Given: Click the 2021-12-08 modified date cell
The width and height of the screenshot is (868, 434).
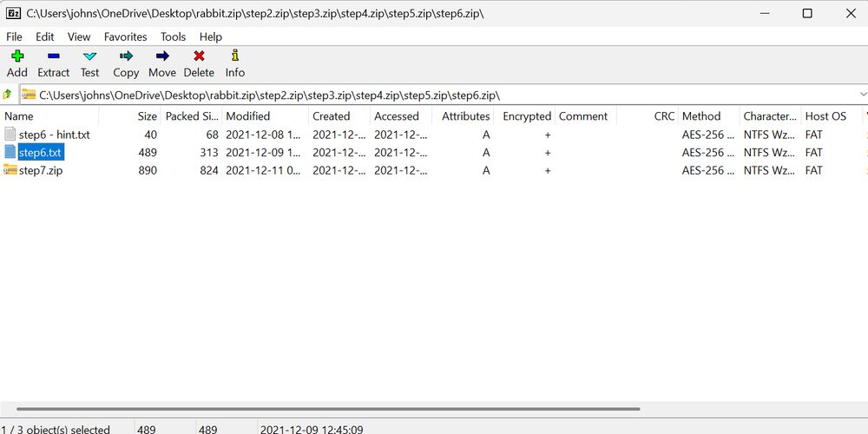Looking at the screenshot, I should coord(264,135).
